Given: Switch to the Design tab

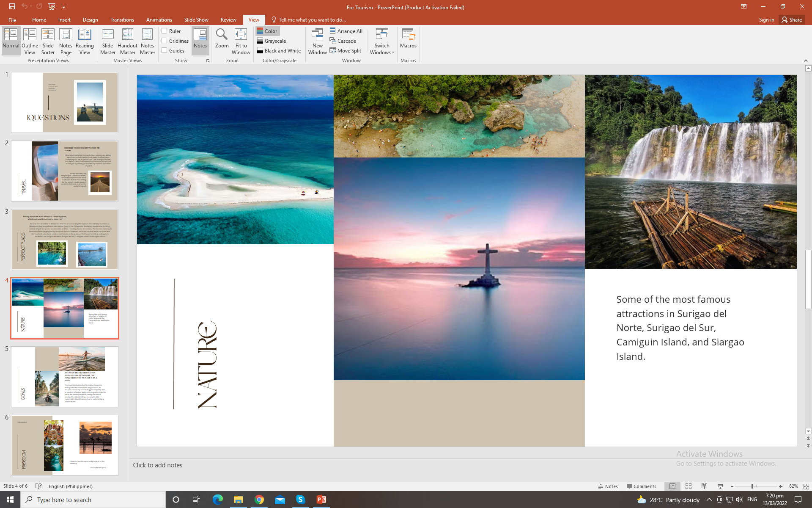Looking at the screenshot, I should coord(90,20).
